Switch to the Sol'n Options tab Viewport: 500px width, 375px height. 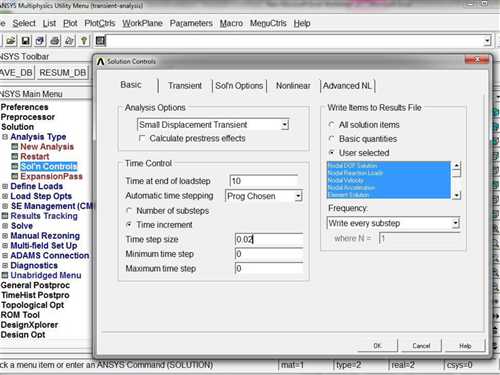click(x=239, y=86)
